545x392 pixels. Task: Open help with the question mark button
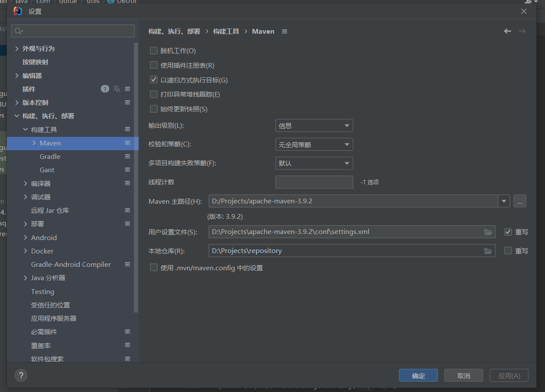pos(21,375)
